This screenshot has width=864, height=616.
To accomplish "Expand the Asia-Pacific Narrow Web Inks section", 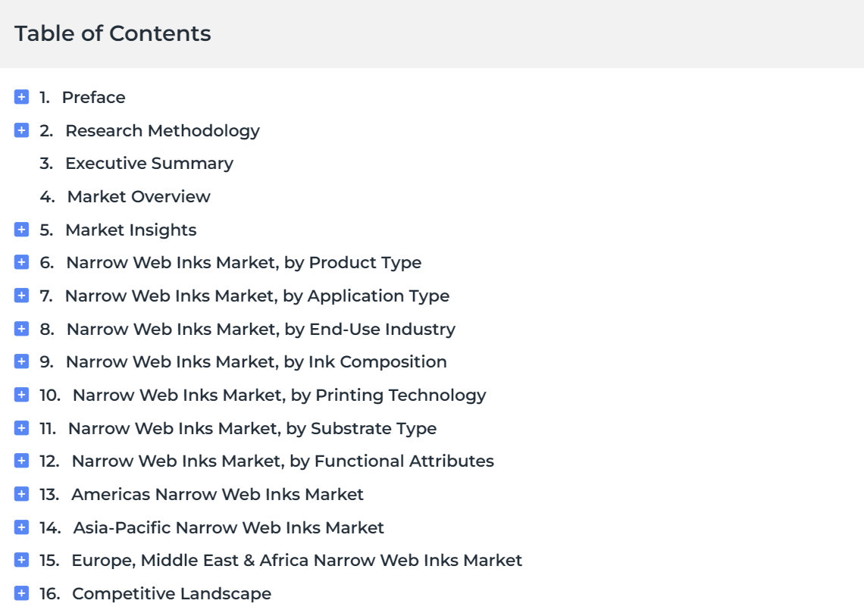I will pyautogui.click(x=21, y=527).
